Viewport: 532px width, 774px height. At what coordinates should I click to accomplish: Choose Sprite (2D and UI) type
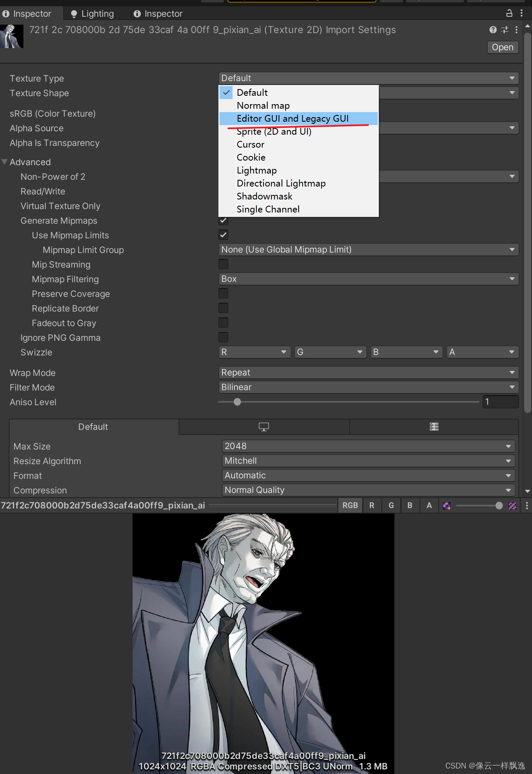coord(299,131)
